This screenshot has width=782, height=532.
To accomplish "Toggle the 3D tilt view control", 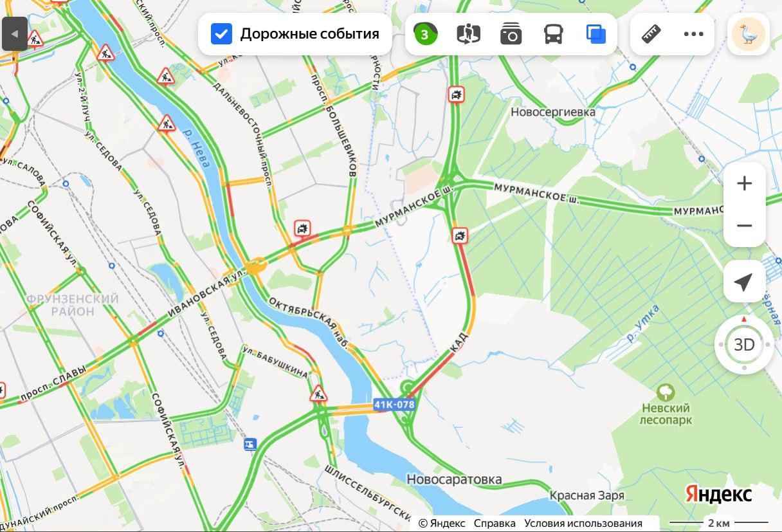I will [x=744, y=345].
